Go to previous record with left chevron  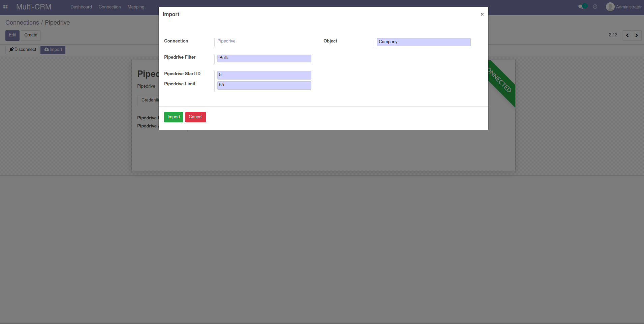pyautogui.click(x=627, y=35)
